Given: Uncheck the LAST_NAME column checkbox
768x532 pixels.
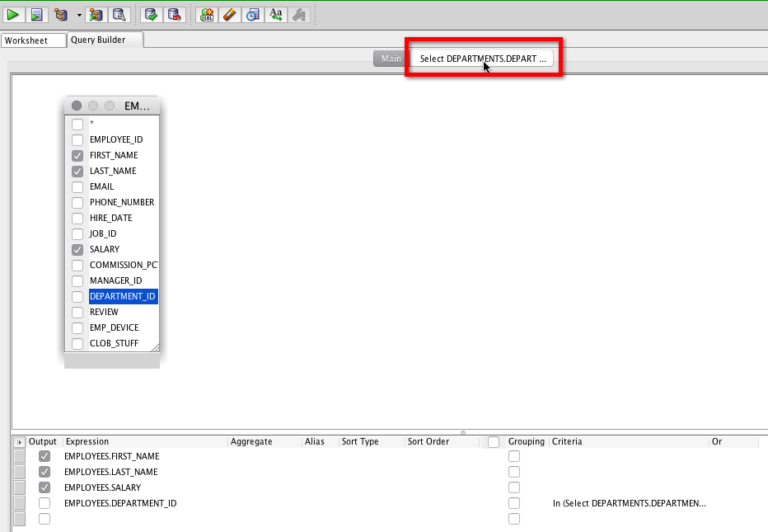Looking at the screenshot, I should pyautogui.click(x=77, y=171).
